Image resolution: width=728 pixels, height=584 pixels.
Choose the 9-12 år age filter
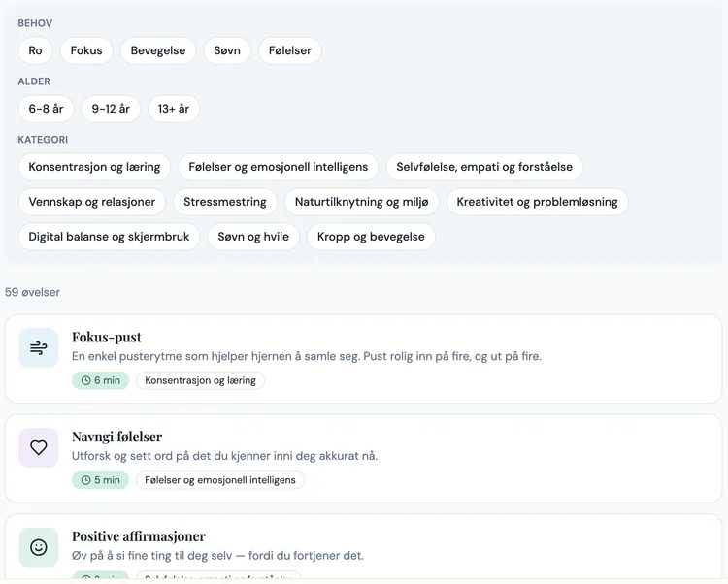[111, 109]
